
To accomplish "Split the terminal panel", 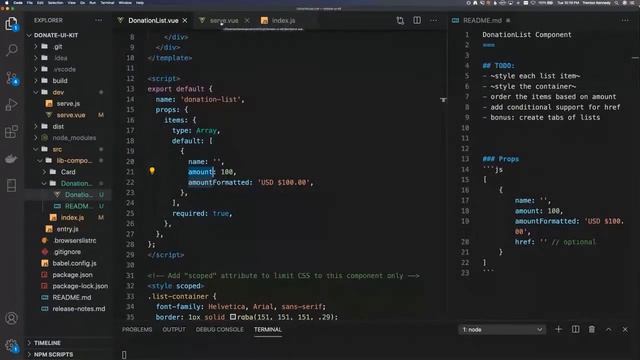I will [575, 329].
